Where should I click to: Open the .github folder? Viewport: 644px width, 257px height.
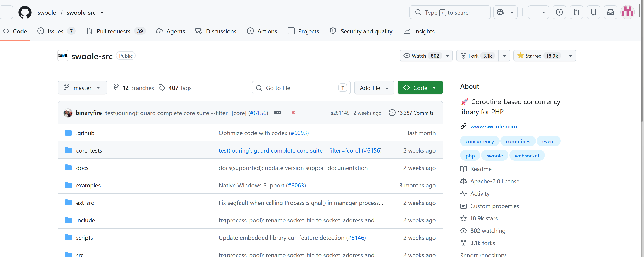85,133
